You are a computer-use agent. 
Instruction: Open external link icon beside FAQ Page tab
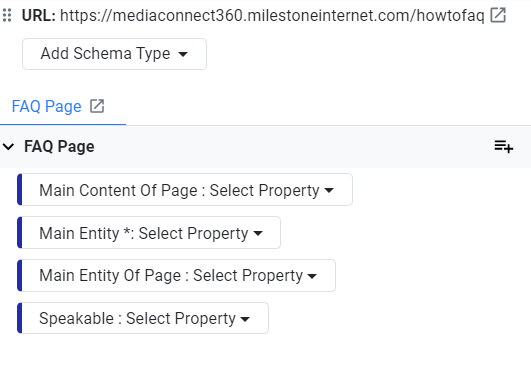point(97,106)
